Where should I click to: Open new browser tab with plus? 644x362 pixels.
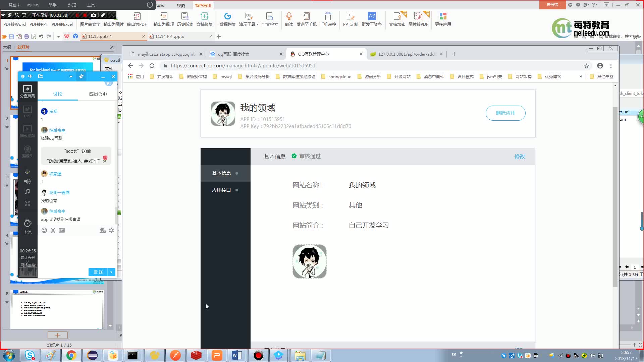pyautogui.click(x=454, y=54)
